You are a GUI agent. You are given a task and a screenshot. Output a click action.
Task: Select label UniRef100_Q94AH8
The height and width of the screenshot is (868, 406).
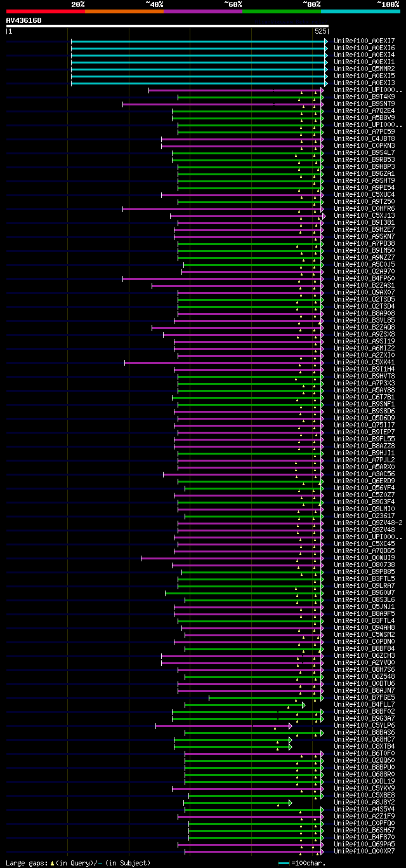[x=364, y=627]
